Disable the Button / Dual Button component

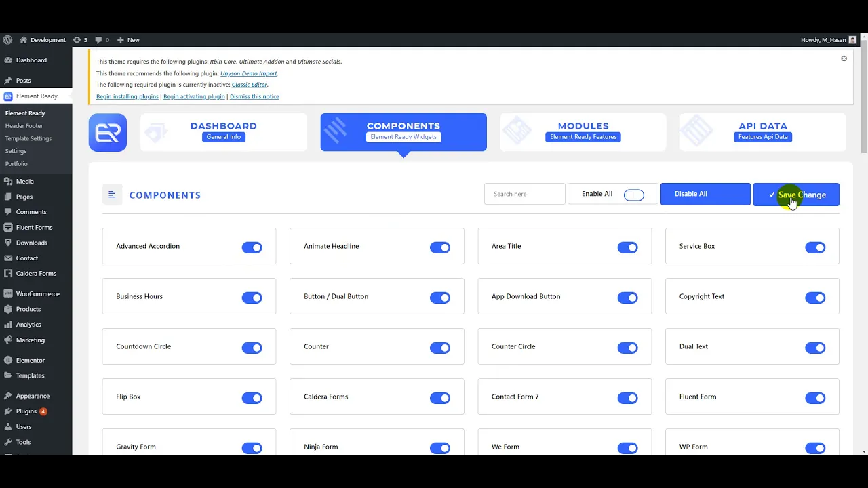tap(440, 298)
